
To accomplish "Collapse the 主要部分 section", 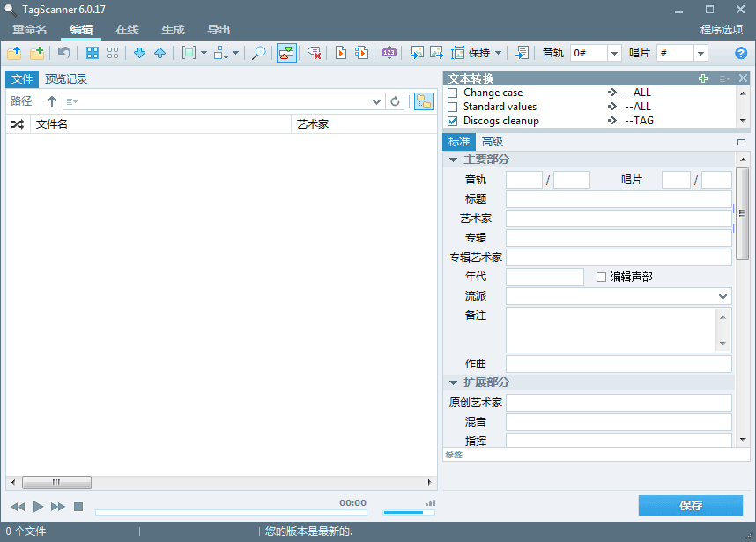I will tap(453, 160).
